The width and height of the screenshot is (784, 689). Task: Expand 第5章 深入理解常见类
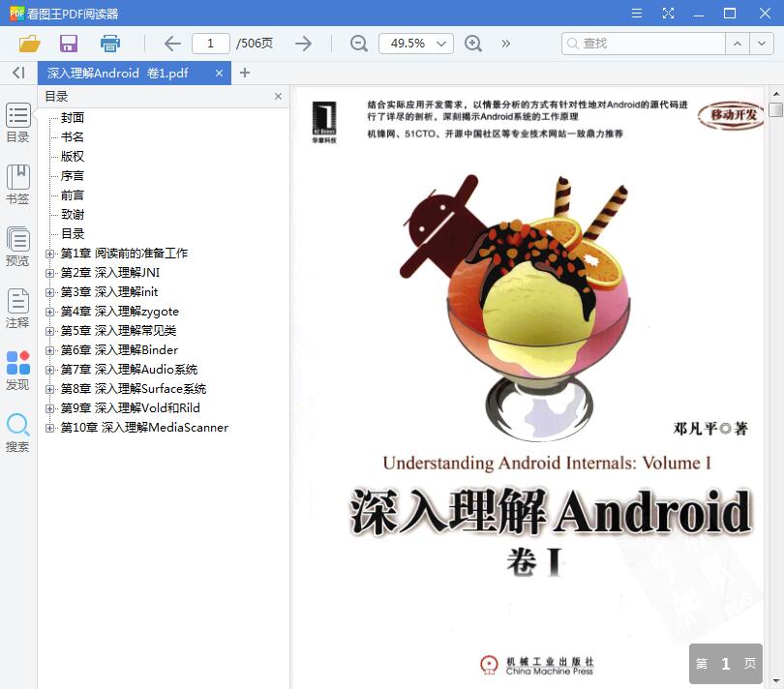[x=49, y=332]
